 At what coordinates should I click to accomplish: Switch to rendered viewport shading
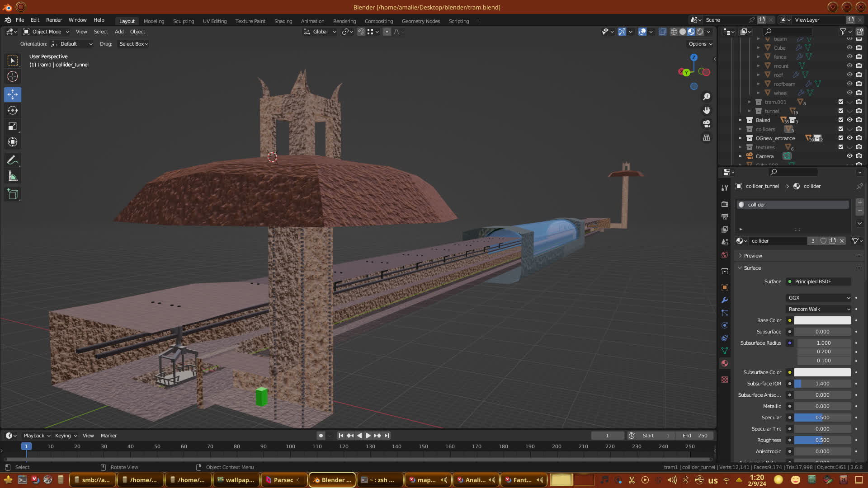700,32
